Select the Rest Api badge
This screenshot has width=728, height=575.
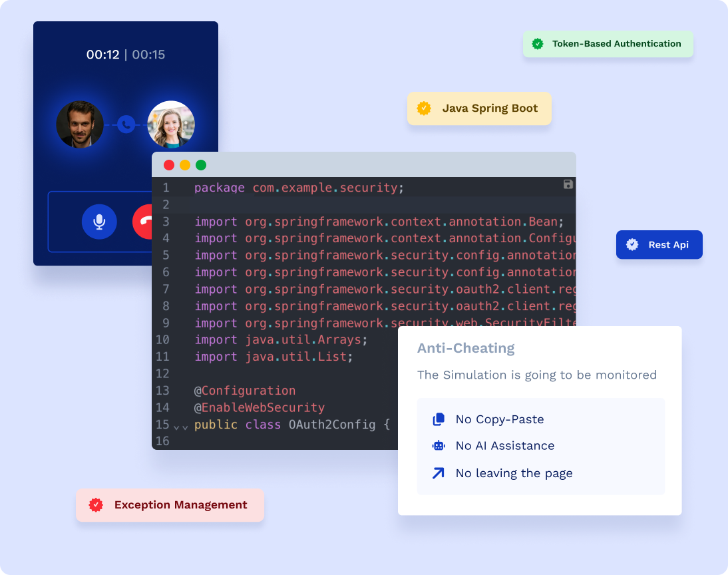pos(659,245)
